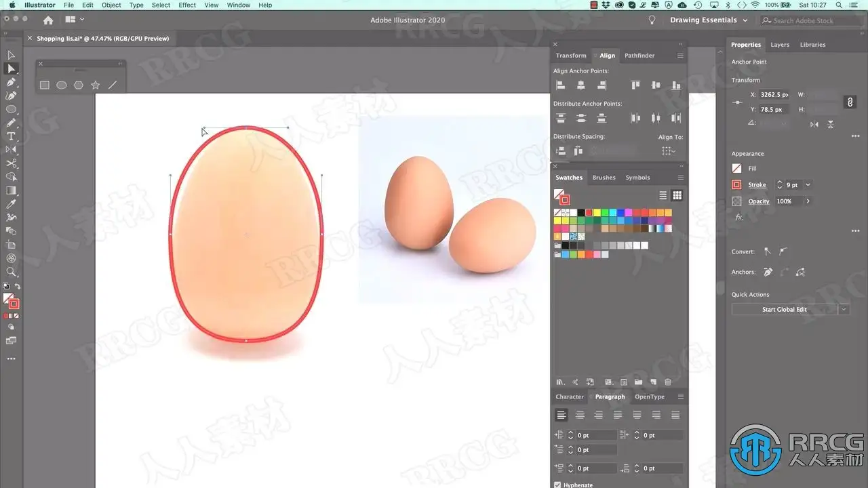This screenshot has height=488, width=868.
Task: Pick the Line segment in floating panel
Action: point(113,85)
